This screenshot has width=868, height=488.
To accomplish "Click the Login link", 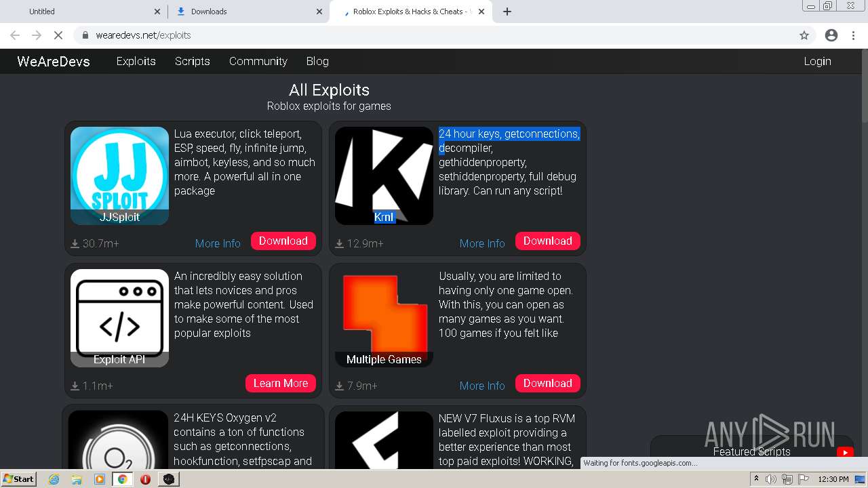I will pyautogui.click(x=817, y=61).
